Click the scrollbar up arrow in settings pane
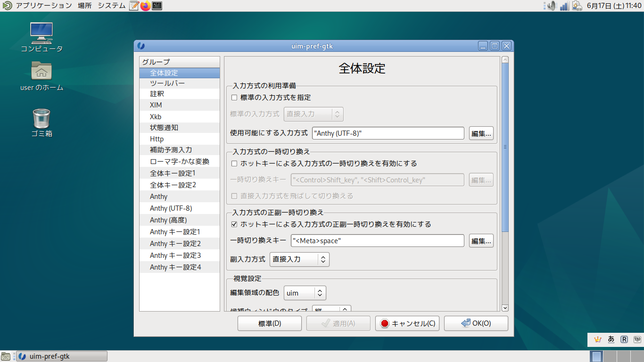 coord(505,60)
